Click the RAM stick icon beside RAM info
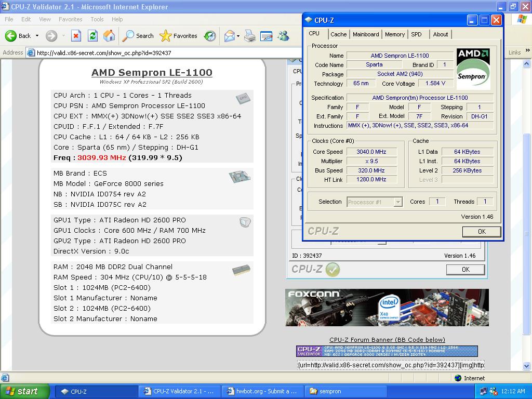The image size is (532, 399). 241,270
